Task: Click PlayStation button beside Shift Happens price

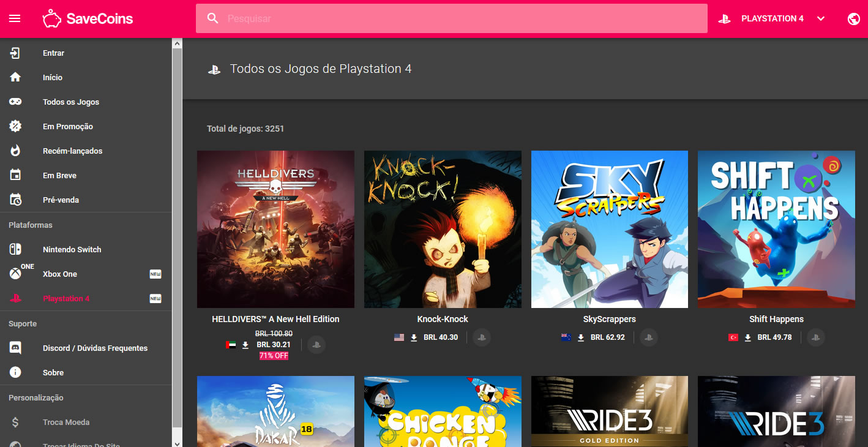Action: point(815,337)
